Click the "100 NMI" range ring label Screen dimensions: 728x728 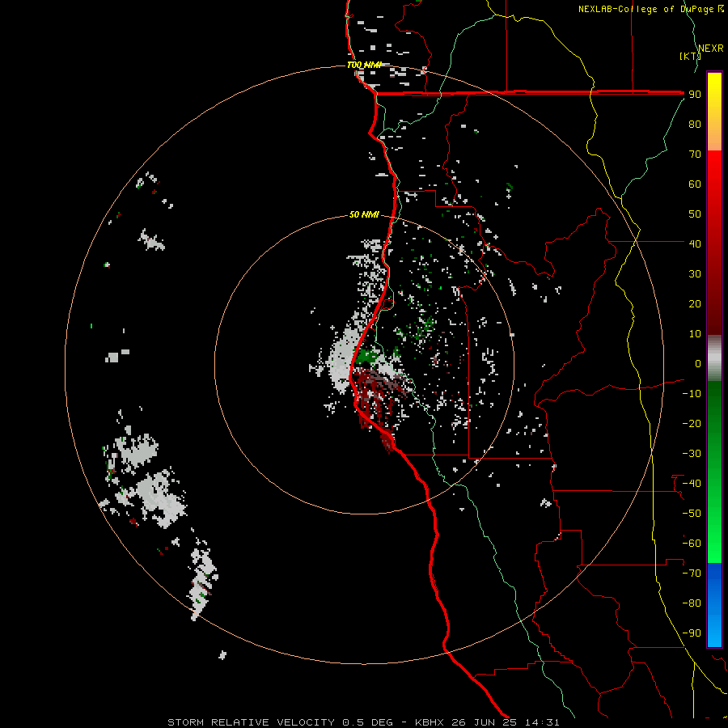pos(364,65)
